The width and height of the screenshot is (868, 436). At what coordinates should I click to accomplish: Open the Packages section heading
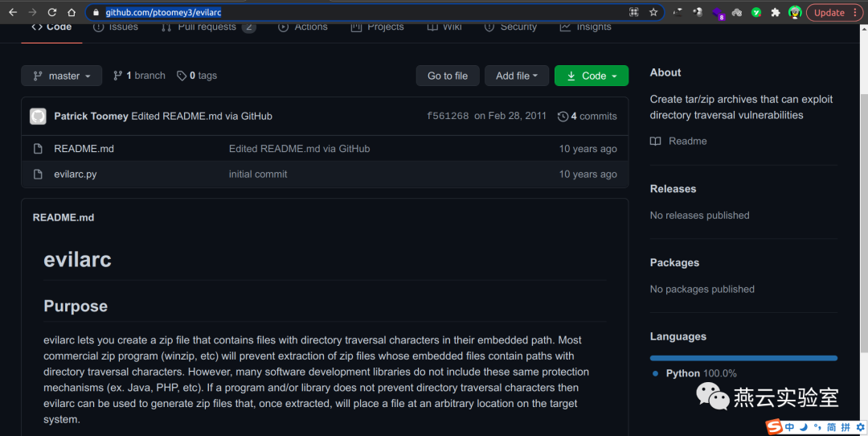point(674,262)
